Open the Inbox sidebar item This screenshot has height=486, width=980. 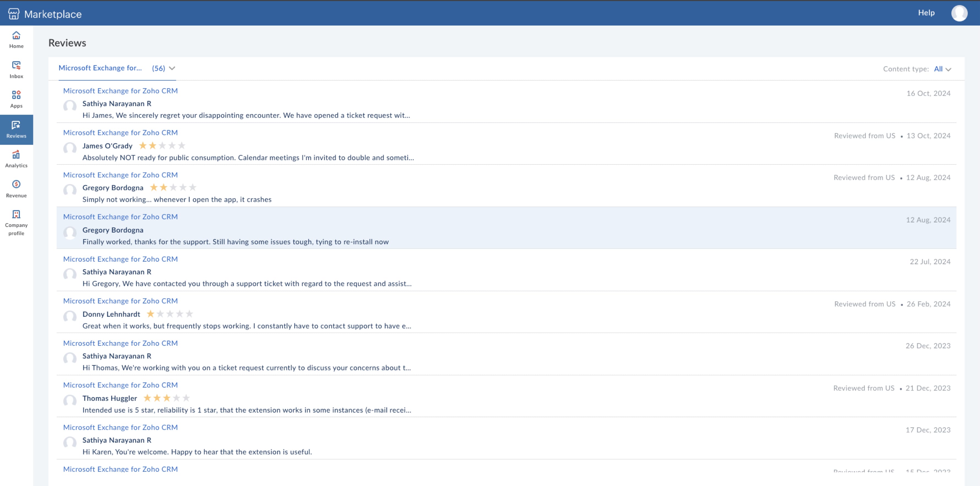16,70
